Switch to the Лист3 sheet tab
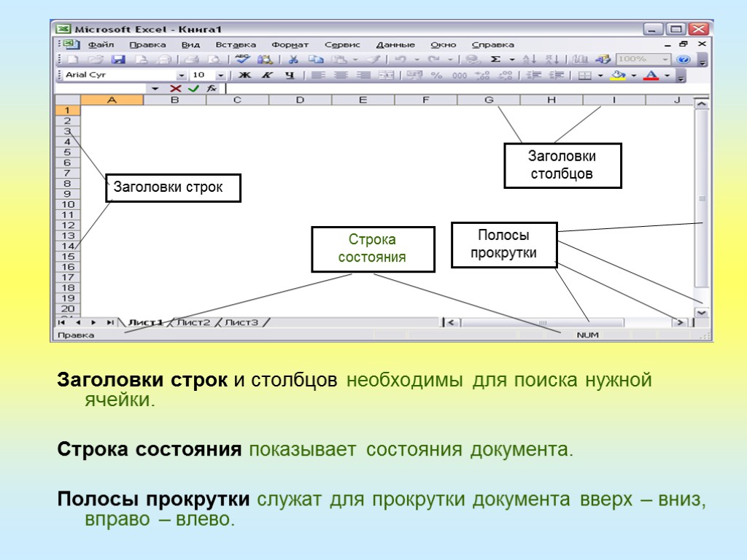Image resolution: width=747 pixels, height=560 pixels. click(241, 322)
